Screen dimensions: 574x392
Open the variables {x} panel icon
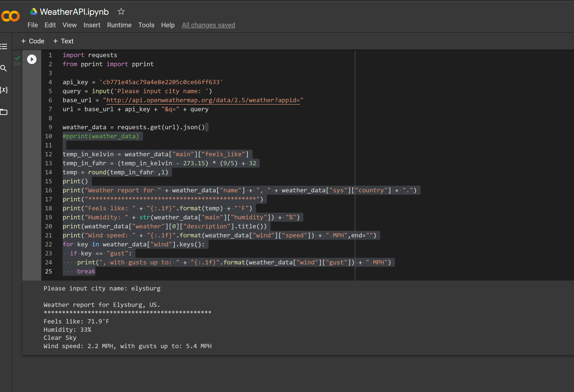coord(4,90)
